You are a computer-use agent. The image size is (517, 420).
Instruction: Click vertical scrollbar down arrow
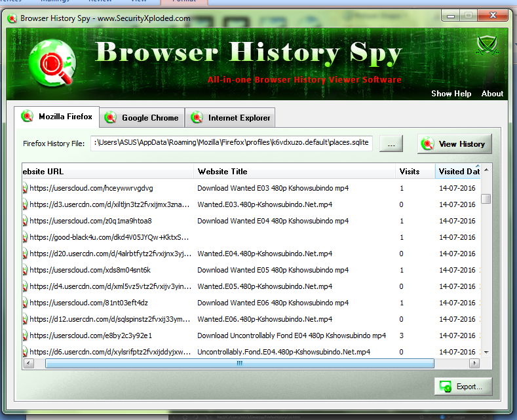[486, 353]
